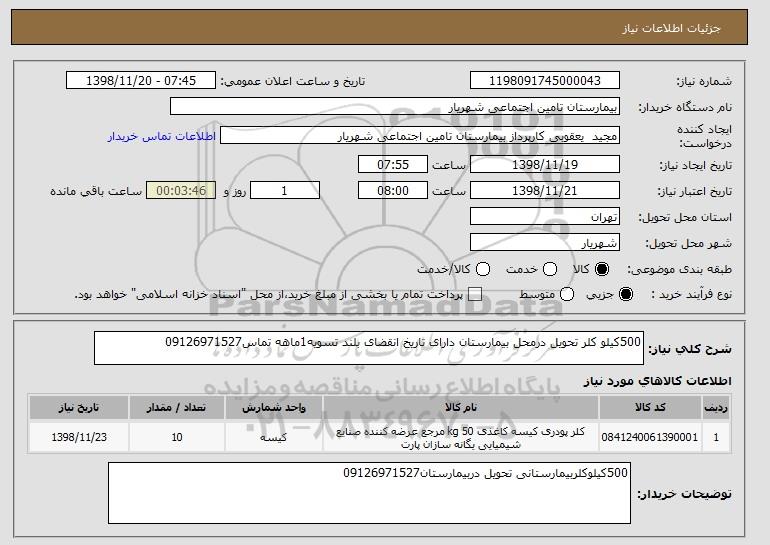
Task: Click the نام کالا column header
Action: pyautogui.click(x=461, y=408)
